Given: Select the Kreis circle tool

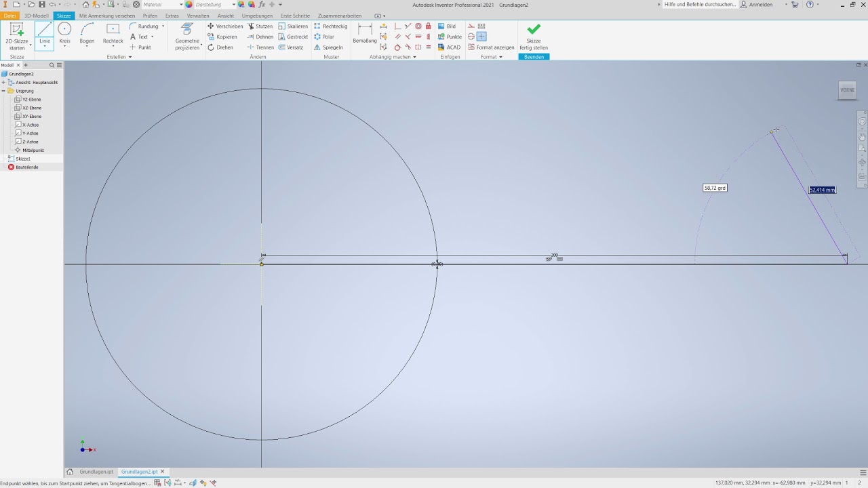Looking at the screenshot, I should point(64,33).
